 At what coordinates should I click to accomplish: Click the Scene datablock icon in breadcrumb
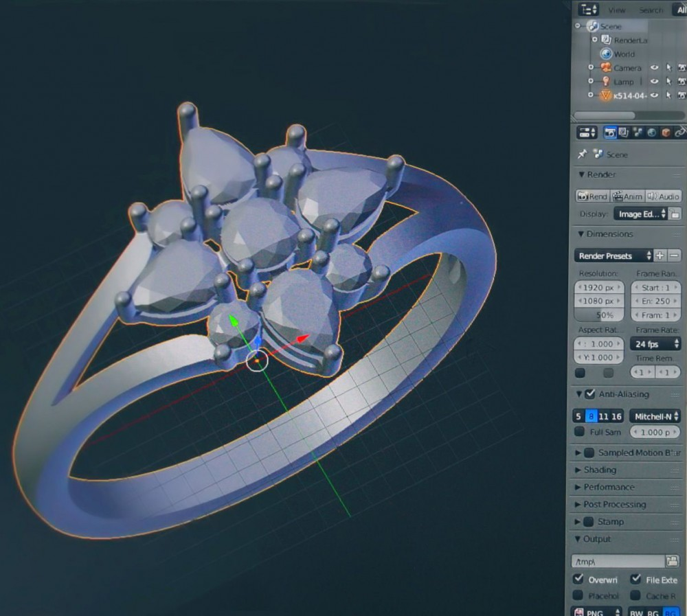coord(598,154)
